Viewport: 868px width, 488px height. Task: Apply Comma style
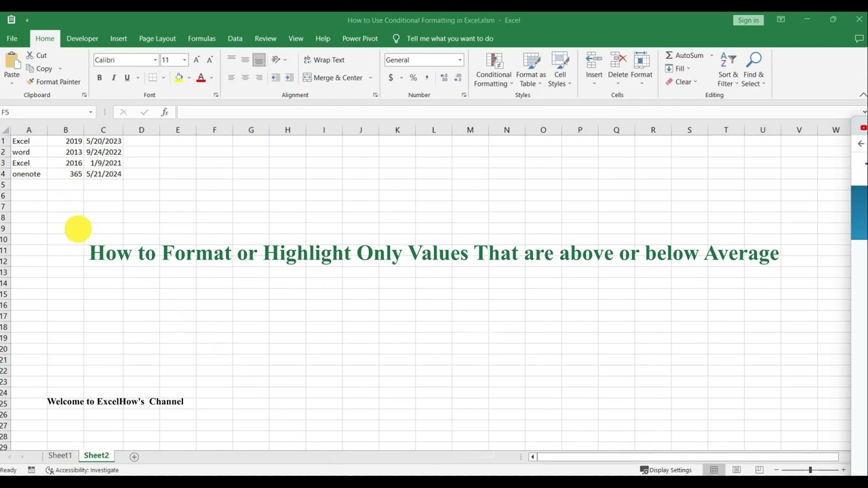click(x=427, y=78)
